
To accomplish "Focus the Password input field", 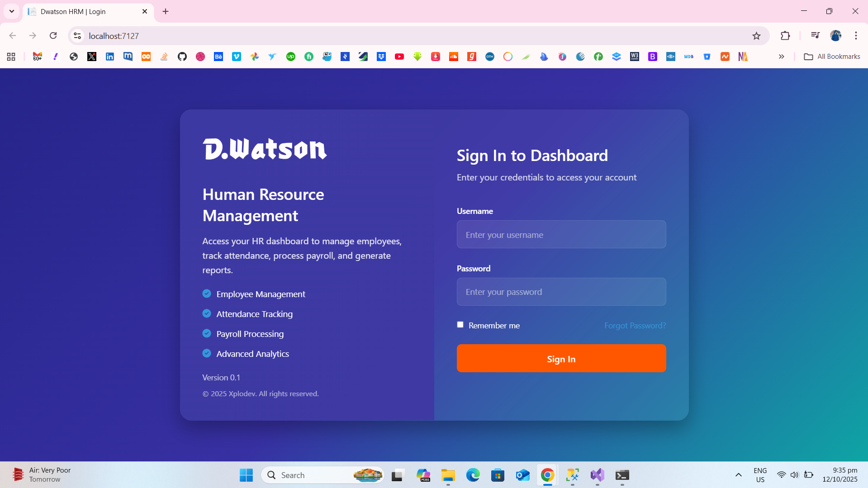I will point(561,292).
